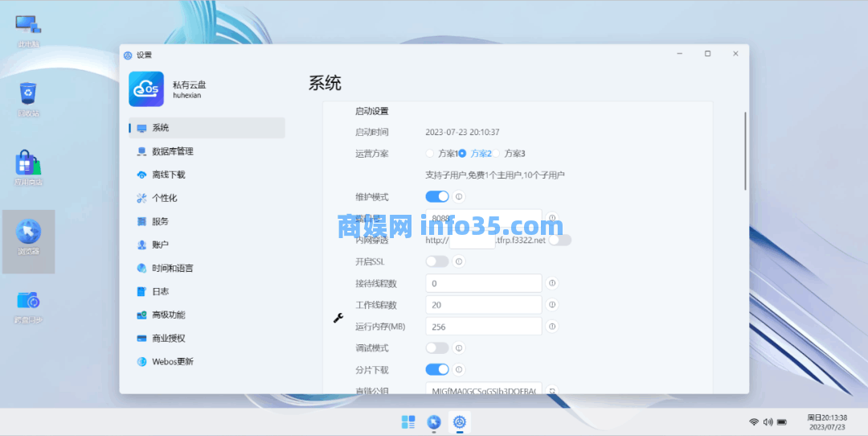The width and height of the screenshot is (868, 436).
Task: Open 账户 settings section
Action: click(207, 245)
